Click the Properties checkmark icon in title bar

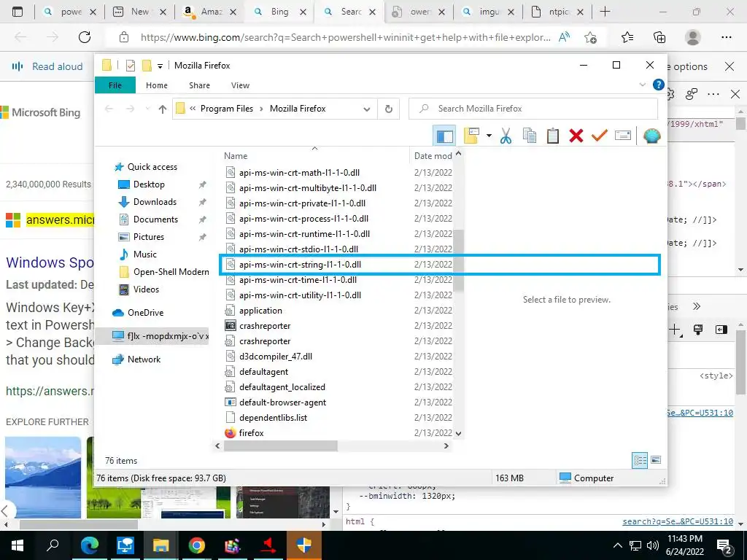point(130,66)
